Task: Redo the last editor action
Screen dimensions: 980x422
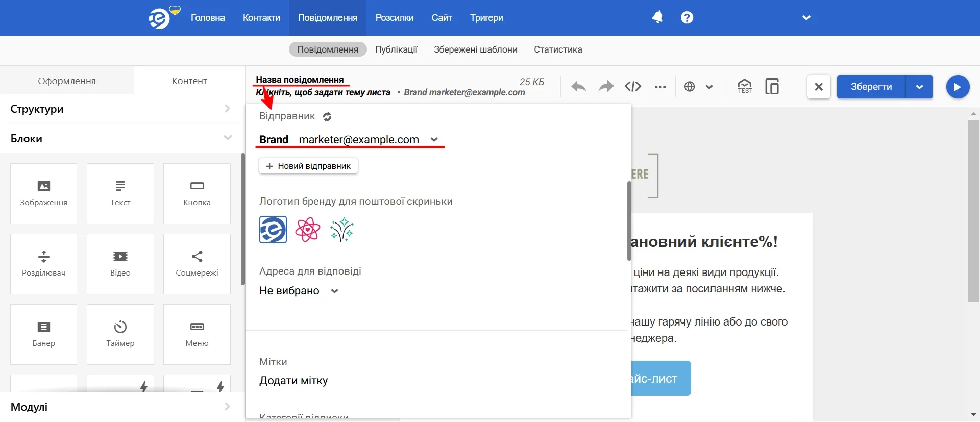Action: pos(606,87)
